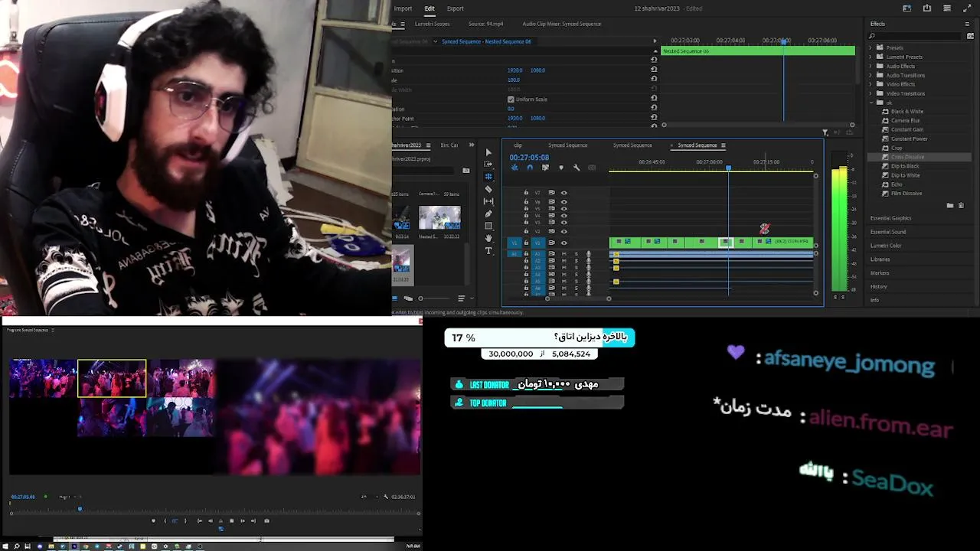Hide track V1 with eye icon

(x=564, y=243)
